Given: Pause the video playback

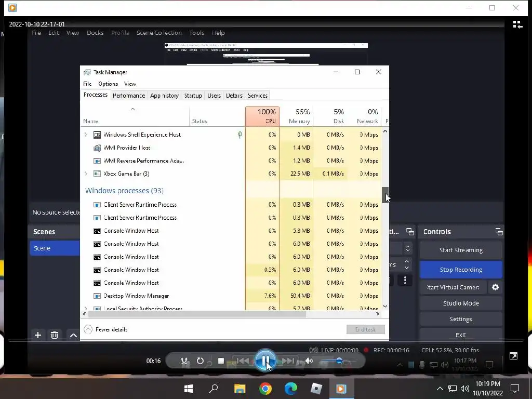Looking at the screenshot, I should [265, 361].
